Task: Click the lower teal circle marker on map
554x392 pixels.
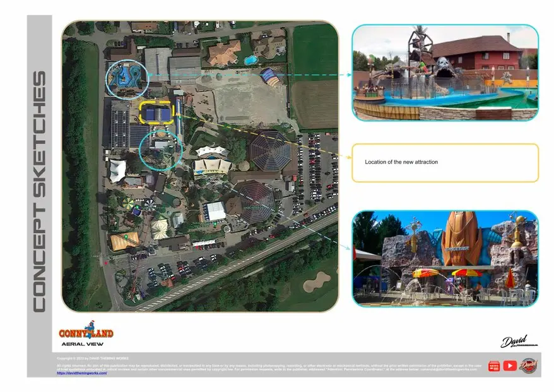Action: pos(160,149)
